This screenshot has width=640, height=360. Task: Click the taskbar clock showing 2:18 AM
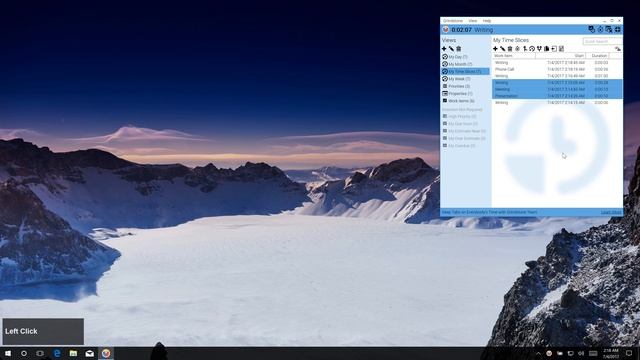point(611,353)
